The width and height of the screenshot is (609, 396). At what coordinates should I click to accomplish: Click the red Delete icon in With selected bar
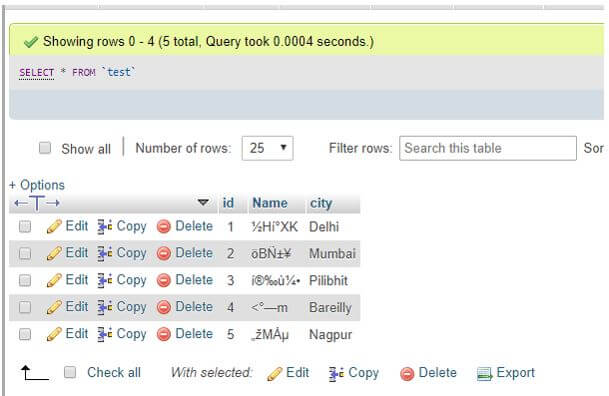coord(407,374)
